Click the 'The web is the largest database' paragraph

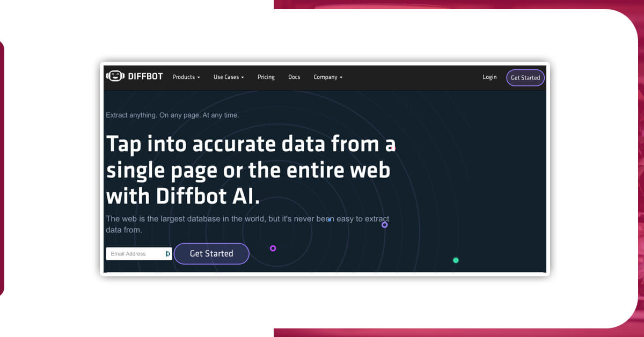[247, 224]
